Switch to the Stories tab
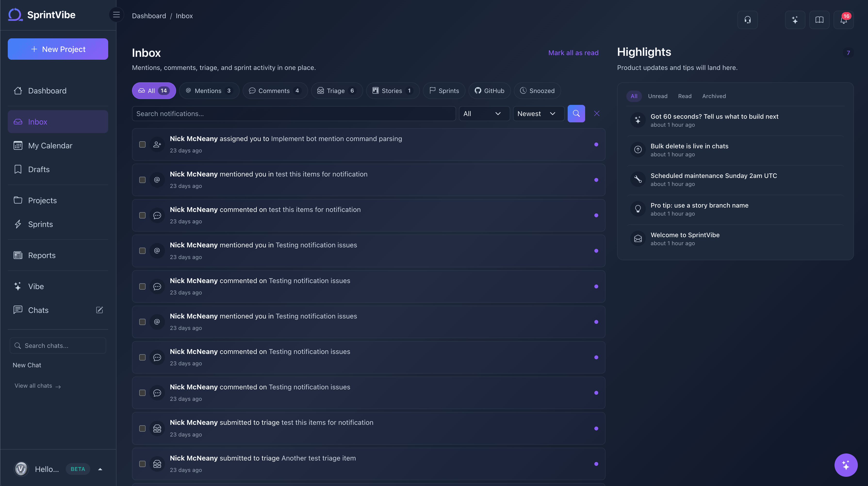The image size is (868, 486). tap(393, 91)
